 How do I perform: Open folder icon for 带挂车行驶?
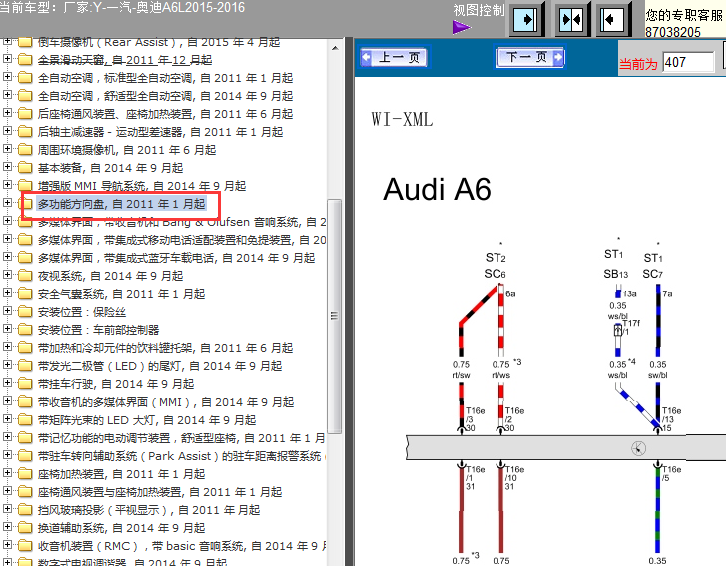click(25, 384)
